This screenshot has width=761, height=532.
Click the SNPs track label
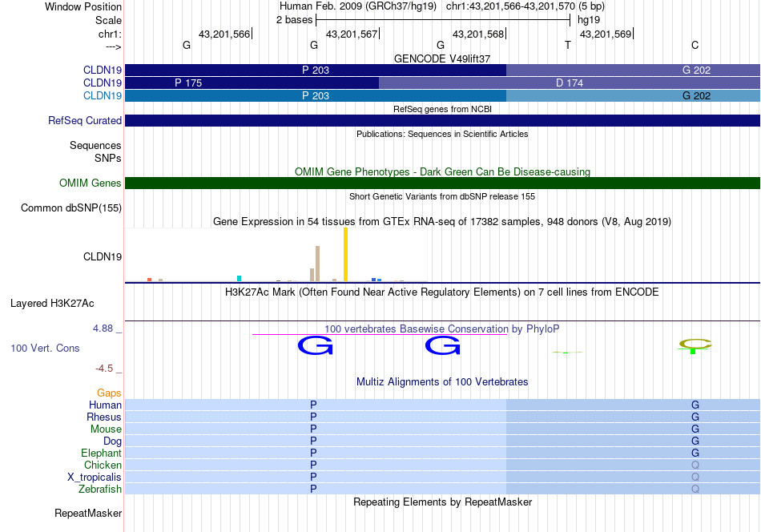coord(108,159)
